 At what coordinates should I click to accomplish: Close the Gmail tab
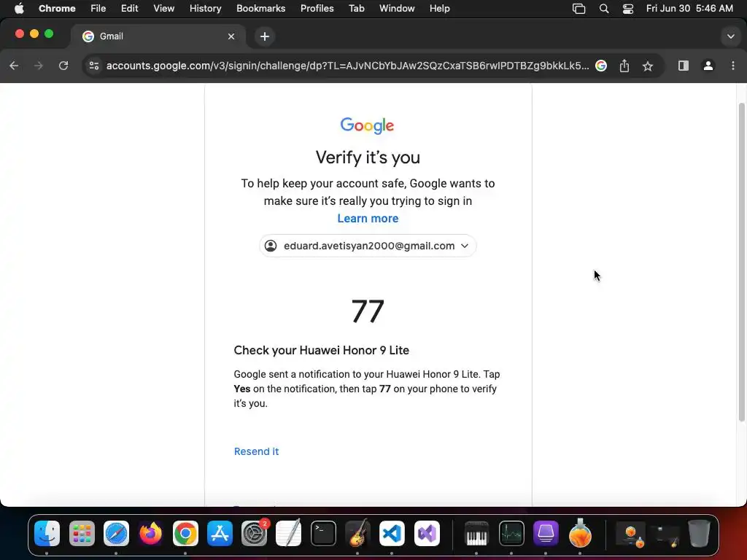[231, 36]
